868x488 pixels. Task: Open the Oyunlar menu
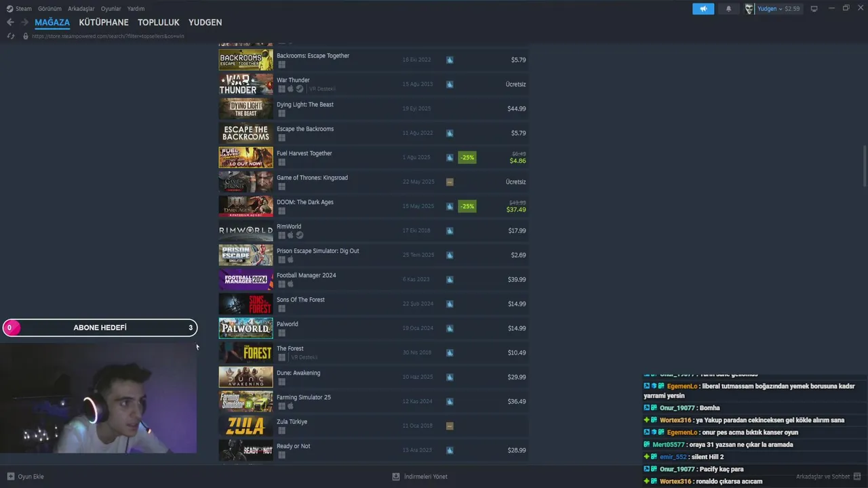[111, 9]
